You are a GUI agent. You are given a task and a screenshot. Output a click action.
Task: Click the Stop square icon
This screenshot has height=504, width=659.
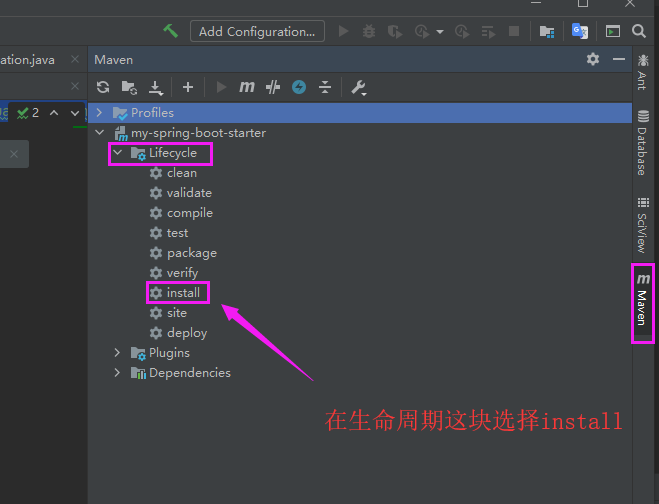tap(514, 31)
